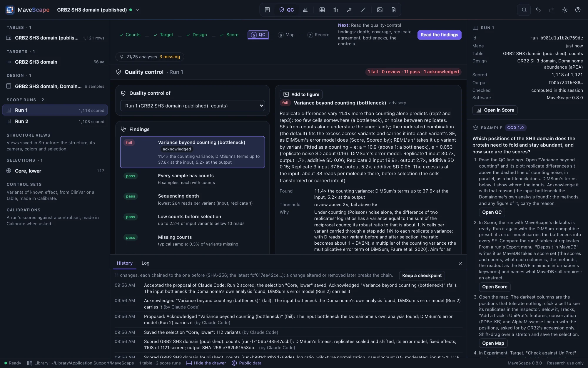Toggle the light/dark theme sun icon
The height and width of the screenshot is (368, 588).
(x=564, y=10)
